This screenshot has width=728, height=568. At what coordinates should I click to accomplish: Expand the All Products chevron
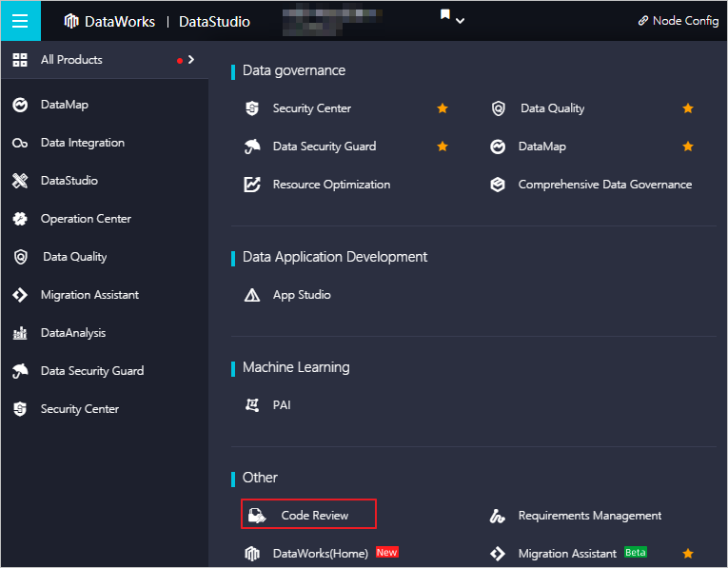coord(191,60)
